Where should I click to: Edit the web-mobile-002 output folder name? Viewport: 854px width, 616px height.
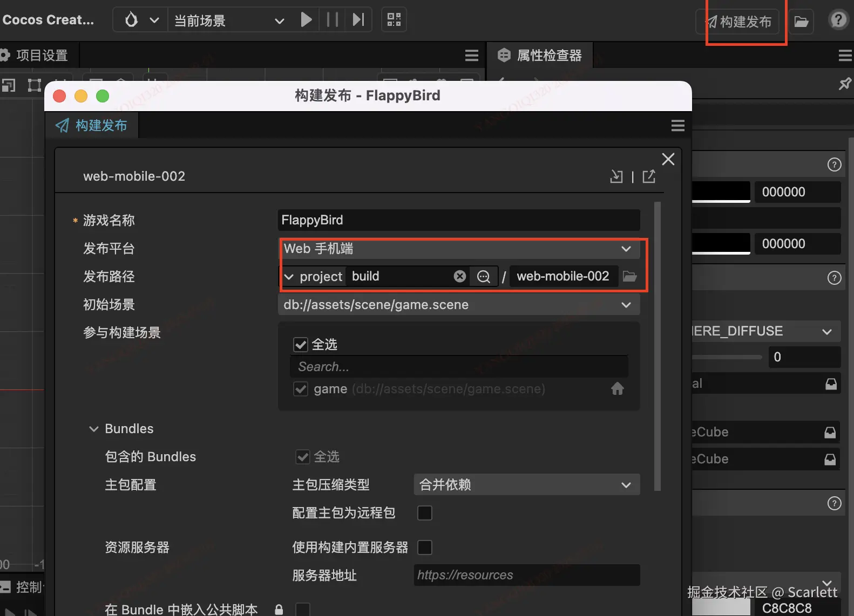pyautogui.click(x=563, y=276)
